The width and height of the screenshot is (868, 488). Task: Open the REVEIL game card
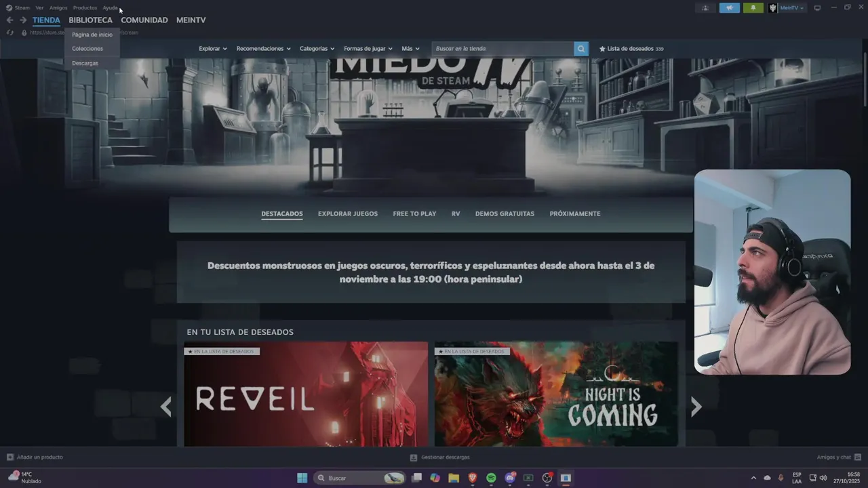[306, 394]
